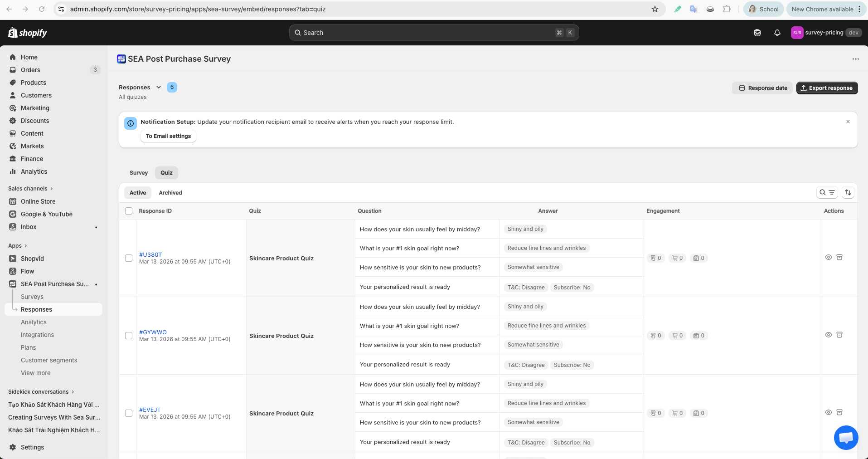
Task: Click the Marketing target icon
Action: pyautogui.click(x=13, y=108)
